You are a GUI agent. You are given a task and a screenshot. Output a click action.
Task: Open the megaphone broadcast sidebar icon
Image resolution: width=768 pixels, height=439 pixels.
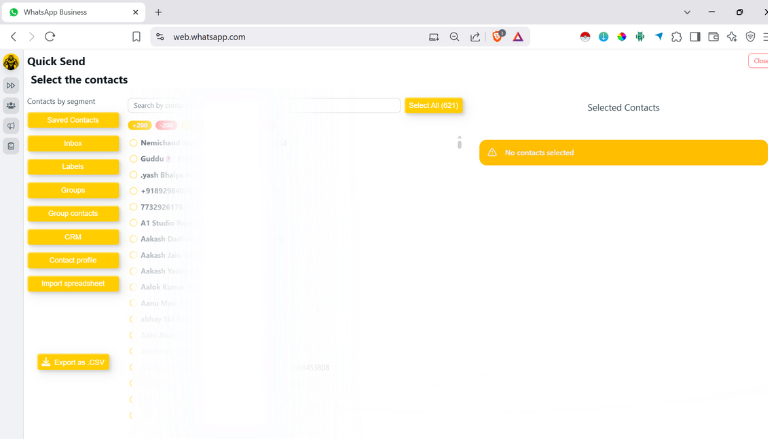11,126
